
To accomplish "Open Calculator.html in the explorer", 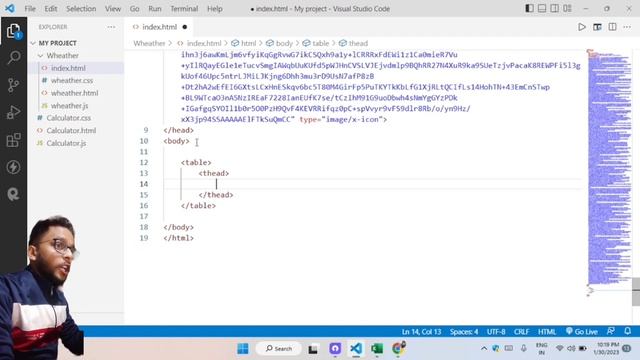I will [x=71, y=131].
